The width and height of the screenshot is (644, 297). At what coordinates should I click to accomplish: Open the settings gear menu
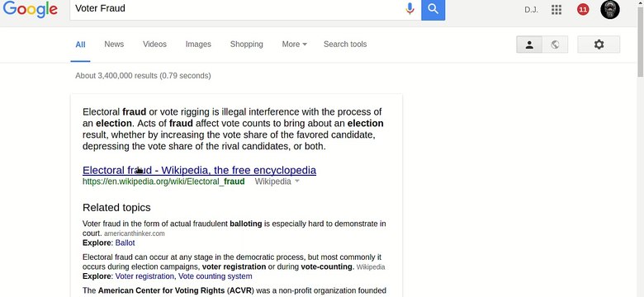pyautogui.click(x=599, y=45)
